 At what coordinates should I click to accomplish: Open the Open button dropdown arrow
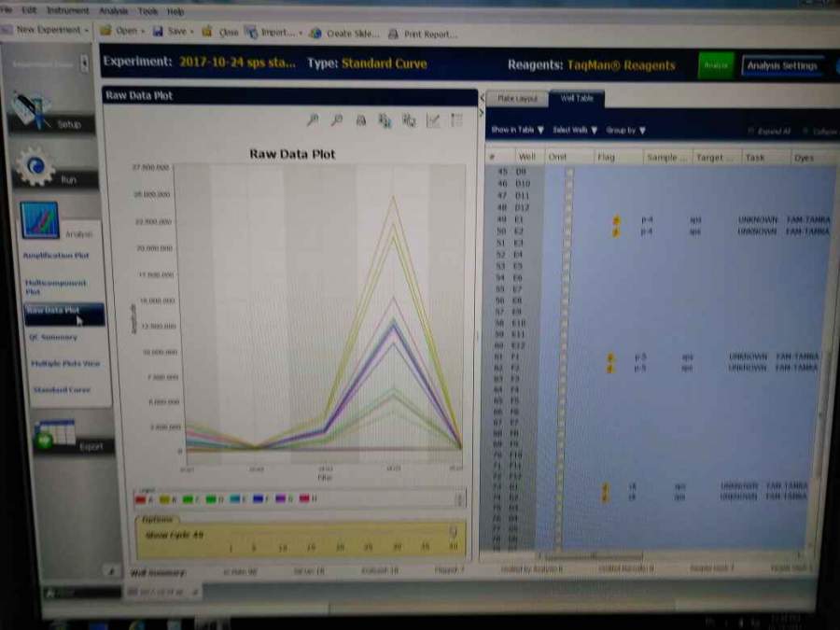[143, 31]
